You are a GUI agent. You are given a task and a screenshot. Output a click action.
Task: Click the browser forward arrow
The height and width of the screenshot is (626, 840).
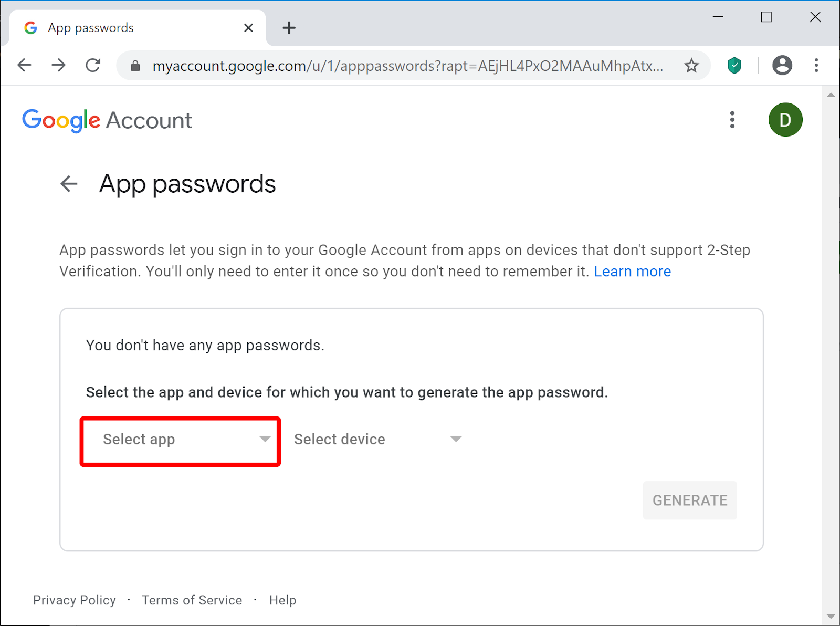(x=59, y=65)
